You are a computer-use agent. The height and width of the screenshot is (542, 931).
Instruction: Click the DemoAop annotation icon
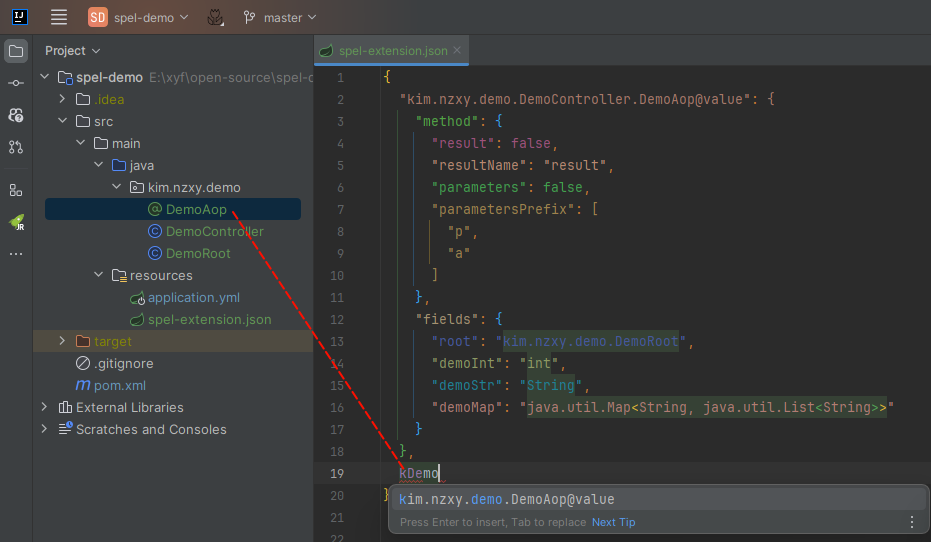[x=155, y=209]
